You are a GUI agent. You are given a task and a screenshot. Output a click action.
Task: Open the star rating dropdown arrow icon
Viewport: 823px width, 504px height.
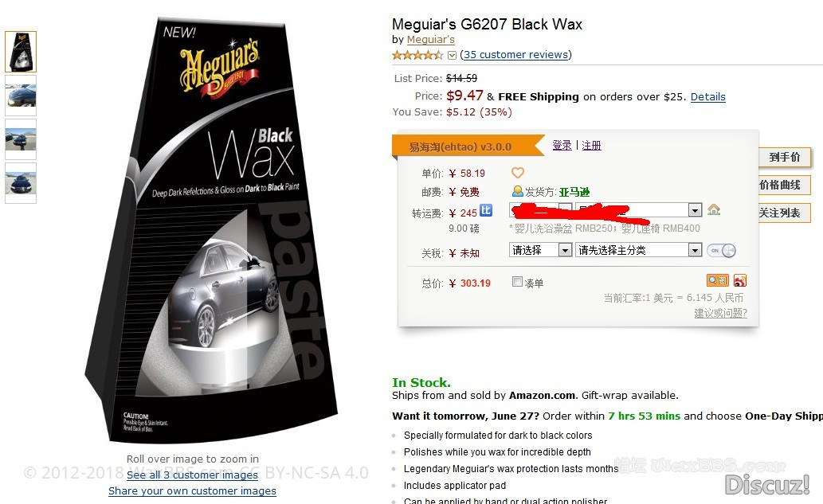452,55
